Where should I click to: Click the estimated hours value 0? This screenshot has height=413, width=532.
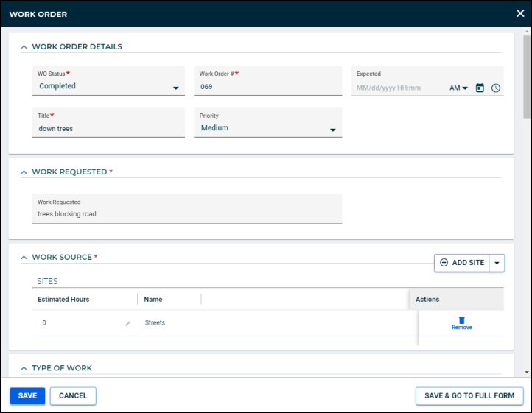click(44, 322)
